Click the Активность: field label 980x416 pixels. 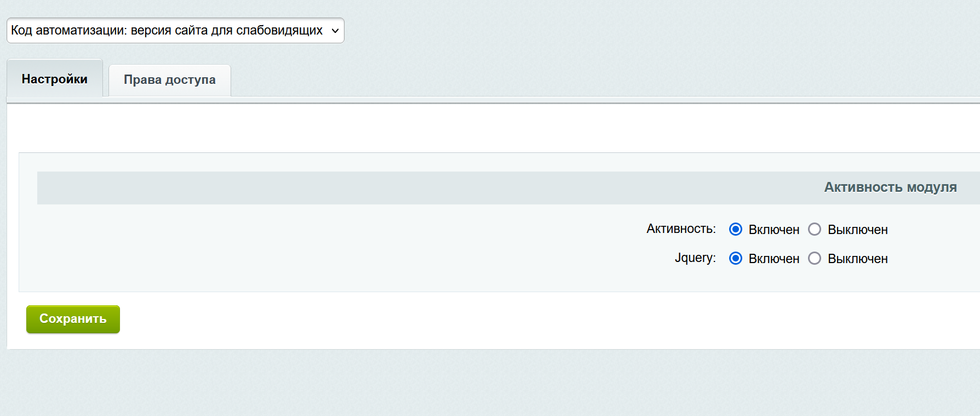click(x=680, y=229)
